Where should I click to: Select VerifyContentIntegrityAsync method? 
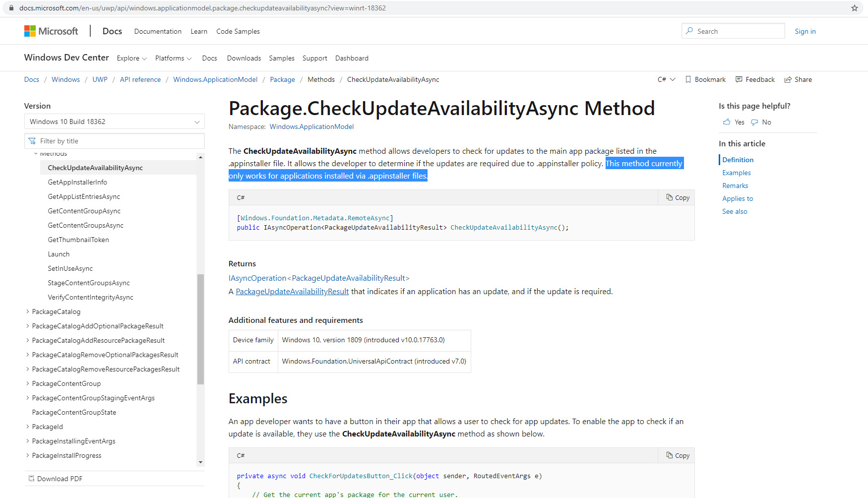pyautogui.click(x=90, y=297)
